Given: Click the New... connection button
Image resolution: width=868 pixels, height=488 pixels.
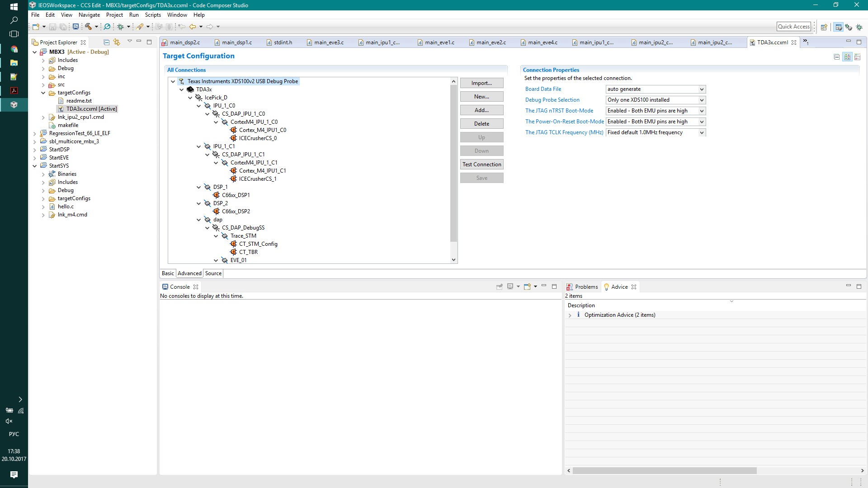Looking at the screenshot, I should [481, 97].
